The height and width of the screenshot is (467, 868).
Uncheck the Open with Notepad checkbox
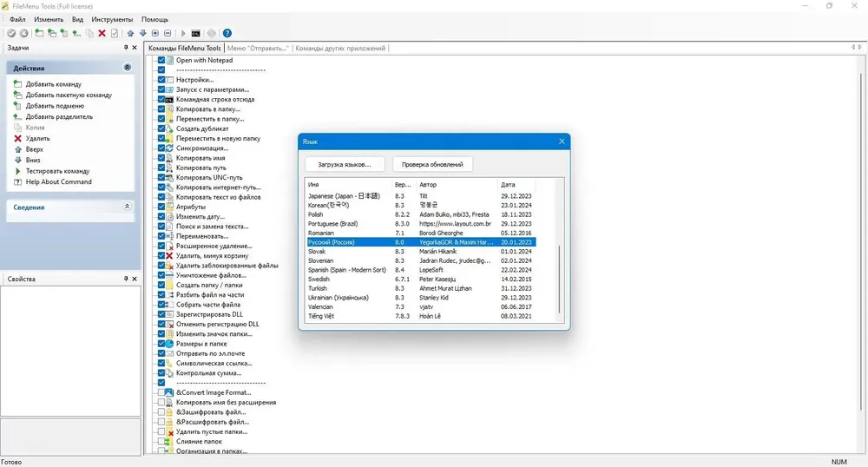[161, 60]
